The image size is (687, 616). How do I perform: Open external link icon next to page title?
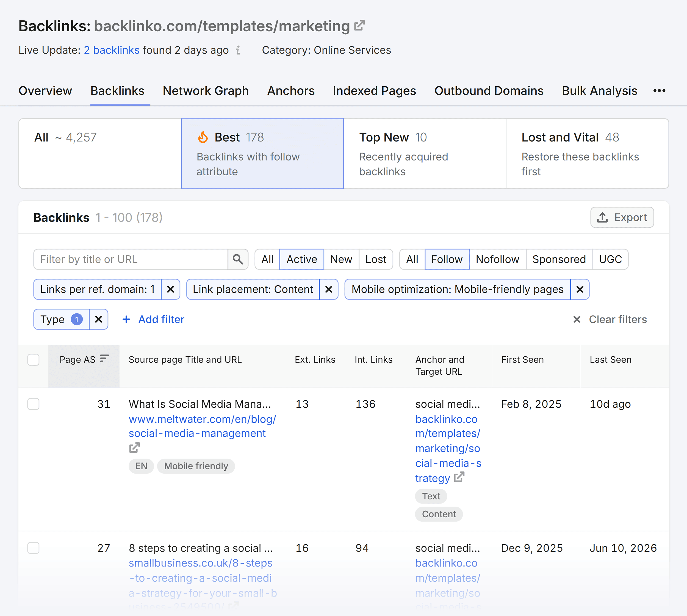[359, 26]
